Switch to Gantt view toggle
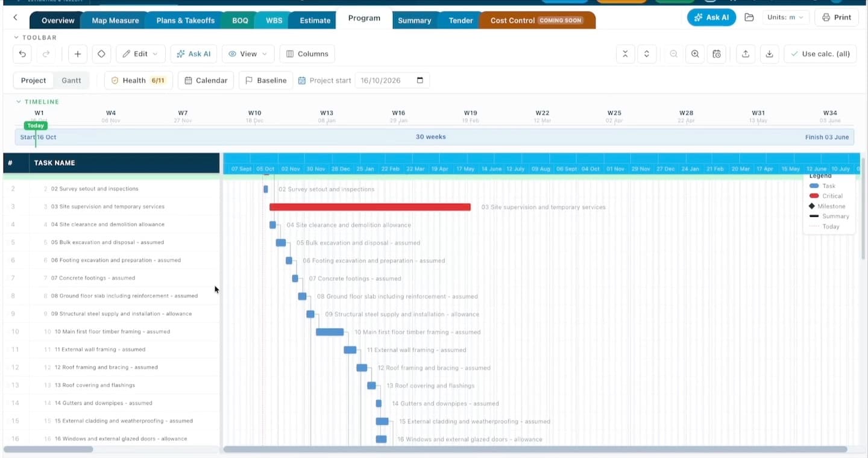 [x=71, y=80]
